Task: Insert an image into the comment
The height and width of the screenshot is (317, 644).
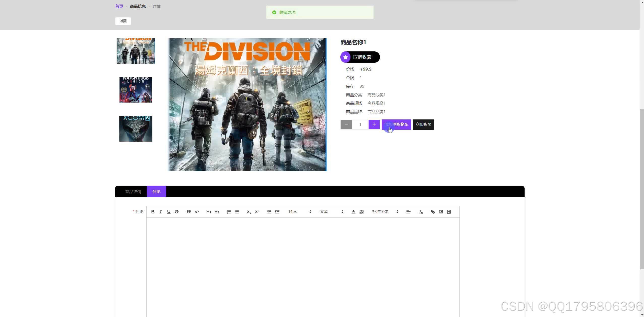Action: 441,212
